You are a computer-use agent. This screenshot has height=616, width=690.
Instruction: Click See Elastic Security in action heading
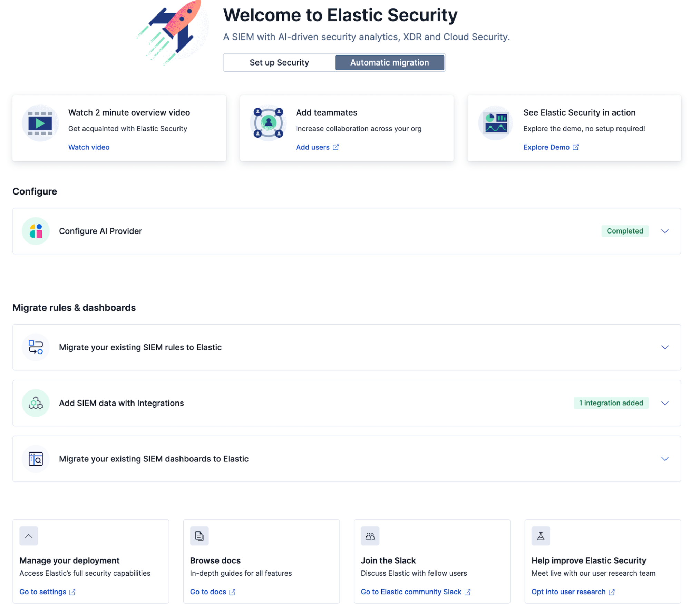click(x=580, y=112)
